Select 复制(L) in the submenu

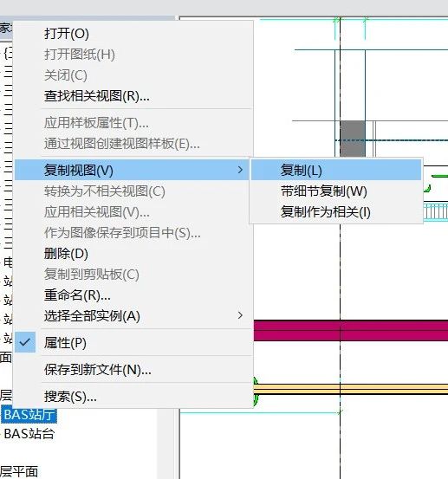(336, 170)
